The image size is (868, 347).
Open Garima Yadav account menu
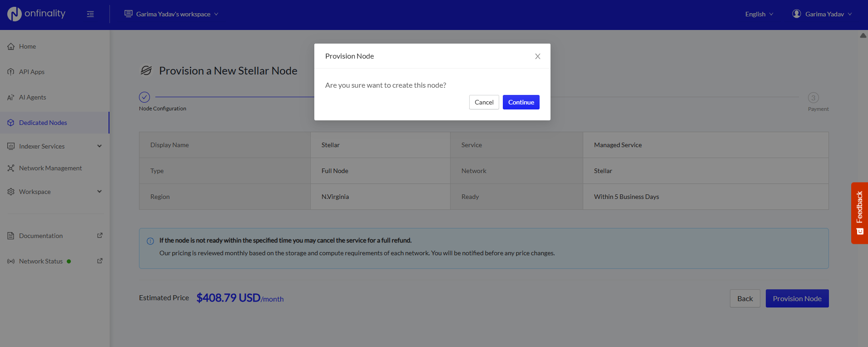[x=822, y=14]
